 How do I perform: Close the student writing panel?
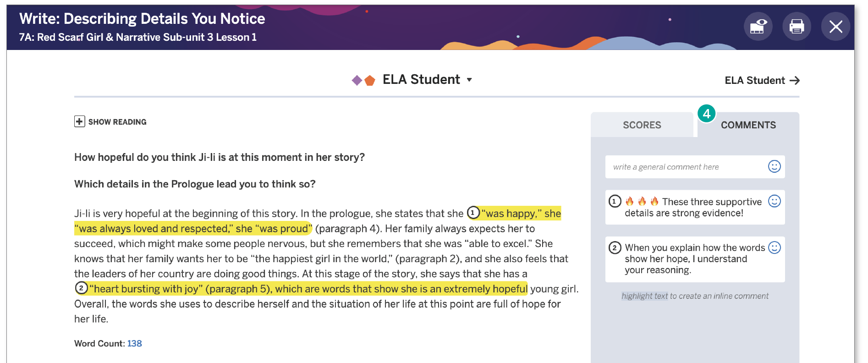coord(835,27)
